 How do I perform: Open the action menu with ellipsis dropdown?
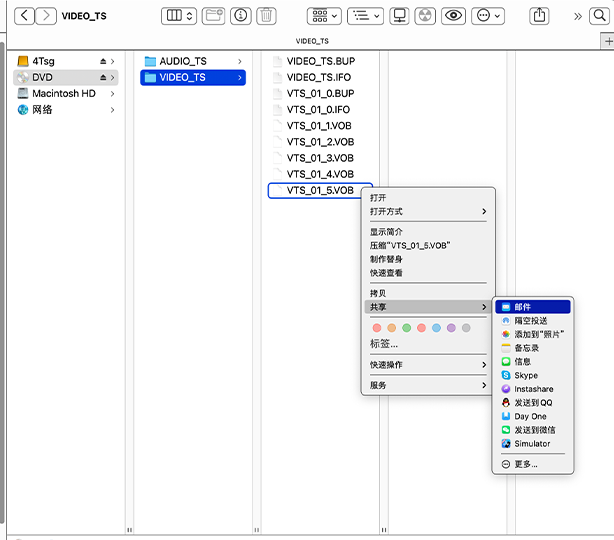pos(488,16)
